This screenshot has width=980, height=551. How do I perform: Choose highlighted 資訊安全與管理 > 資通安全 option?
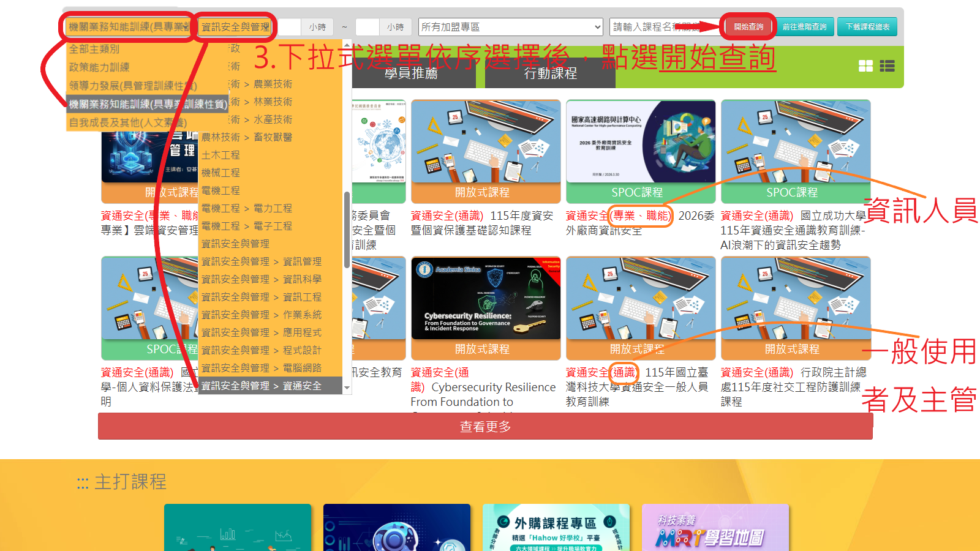click(270, 386)
